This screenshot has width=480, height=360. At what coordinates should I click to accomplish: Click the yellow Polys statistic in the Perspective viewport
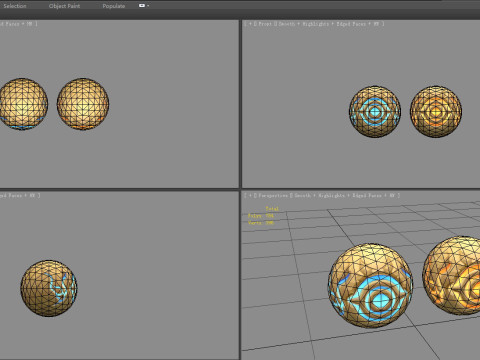pyautogui.click(x=261, y=216)
